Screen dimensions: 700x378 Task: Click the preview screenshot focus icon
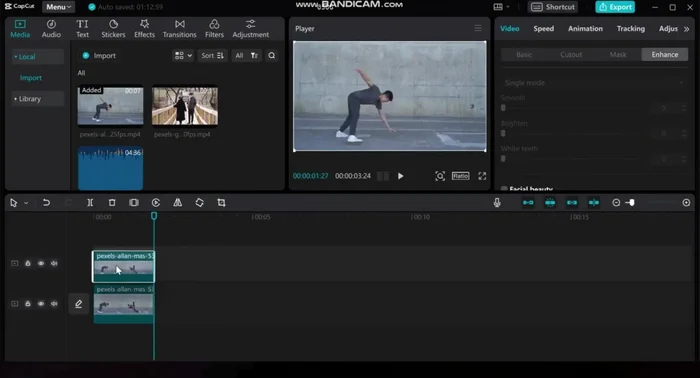point(440,176)
